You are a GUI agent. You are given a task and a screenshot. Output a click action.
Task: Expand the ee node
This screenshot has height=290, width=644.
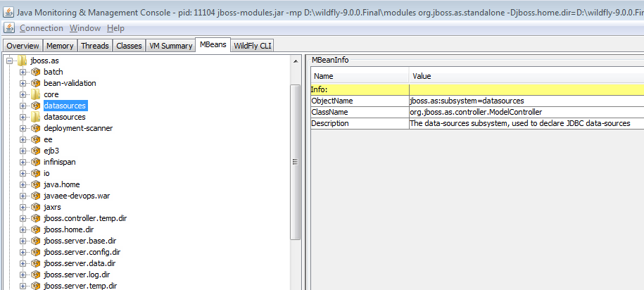(x=23, y=139)
